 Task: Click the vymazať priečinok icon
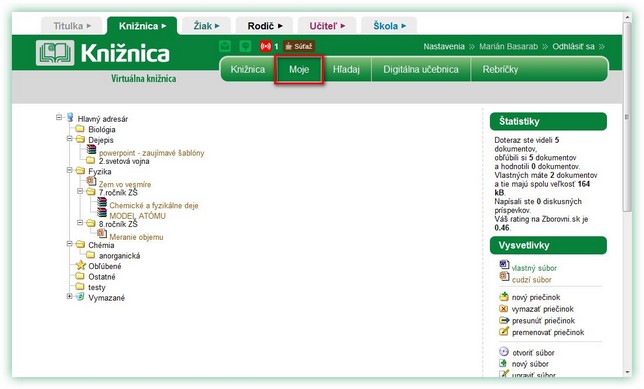(504, 308)
